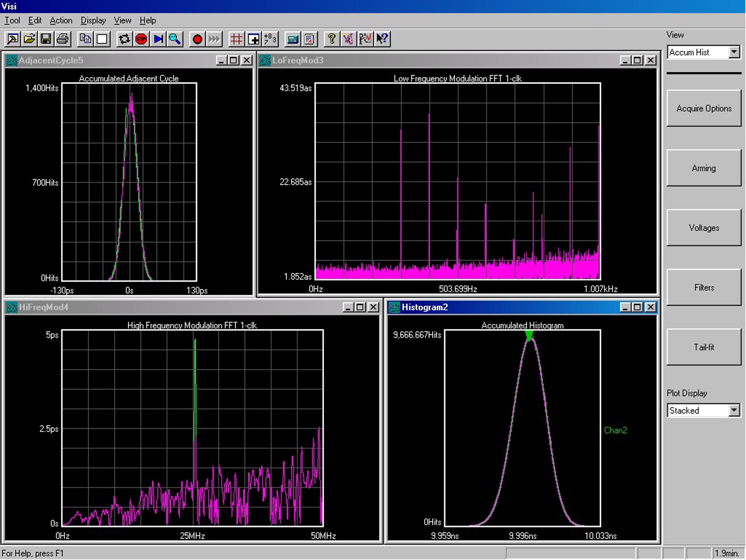Viewport: 746px width, 560px height.
Task: Click the yellow question mark help icon
Action: pos(332,39)
